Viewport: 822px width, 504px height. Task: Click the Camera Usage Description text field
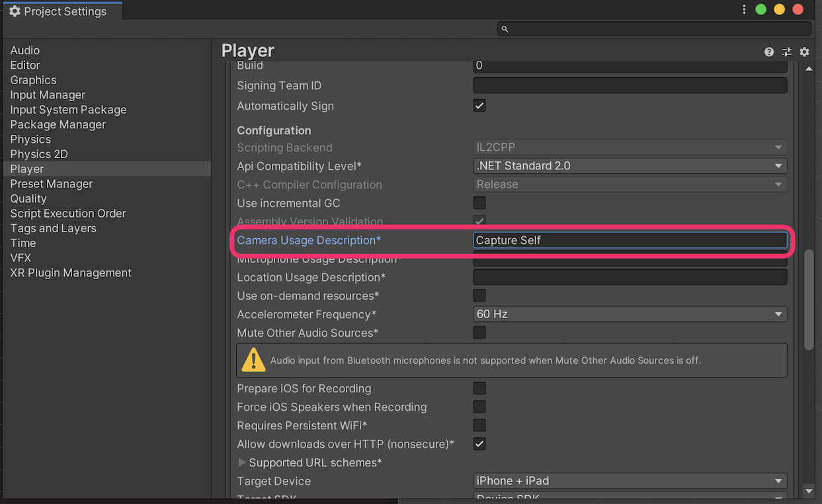[629, 240]
